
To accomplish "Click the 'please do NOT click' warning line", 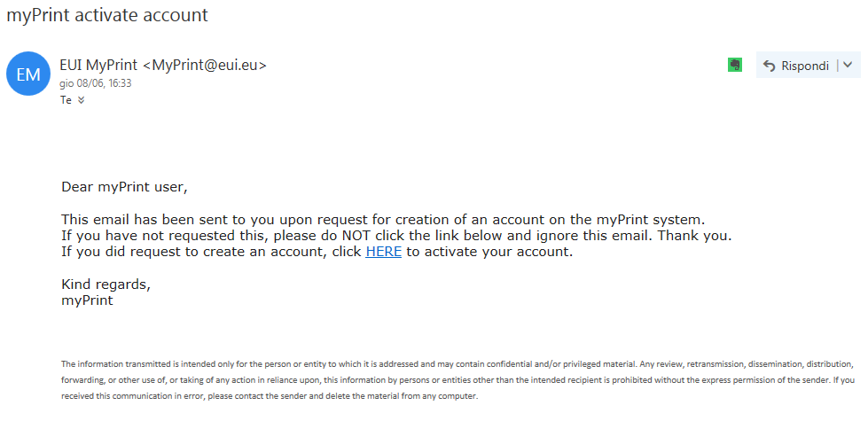I will (395, 236).
